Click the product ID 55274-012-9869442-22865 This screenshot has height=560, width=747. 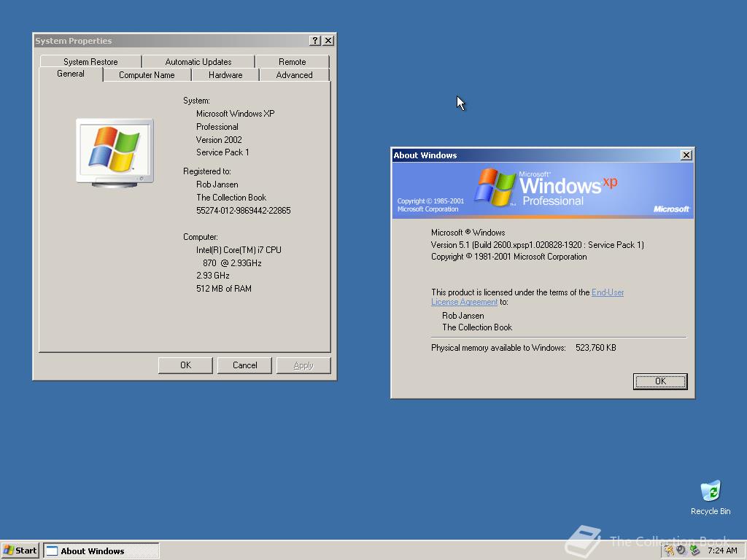coord(244,211)
